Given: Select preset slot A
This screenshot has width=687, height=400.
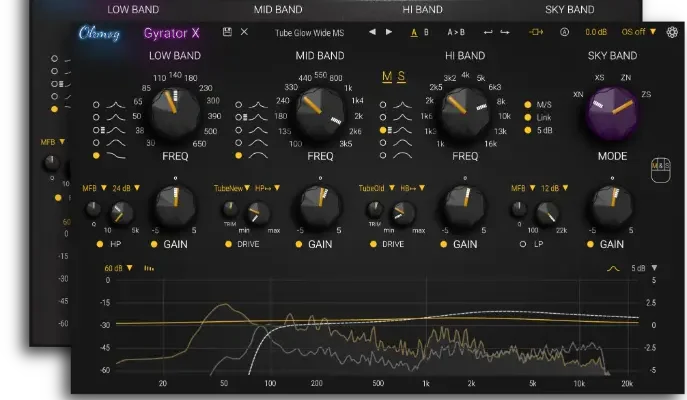Looking at the screenshot, I should [414, 32].
